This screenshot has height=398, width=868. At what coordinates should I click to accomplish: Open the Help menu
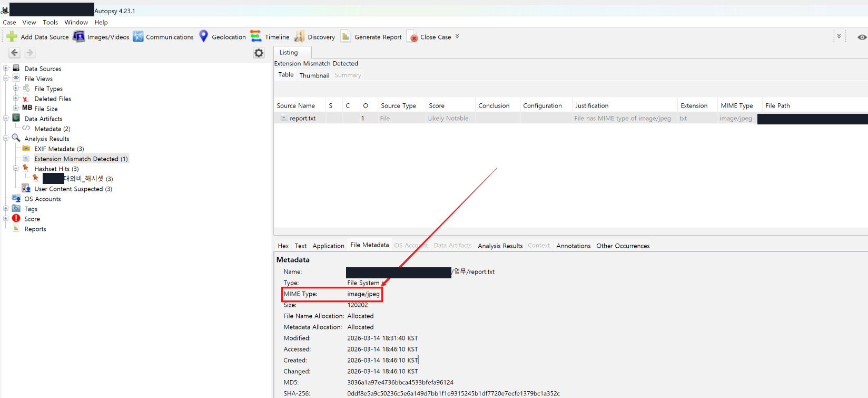[101, 22]
